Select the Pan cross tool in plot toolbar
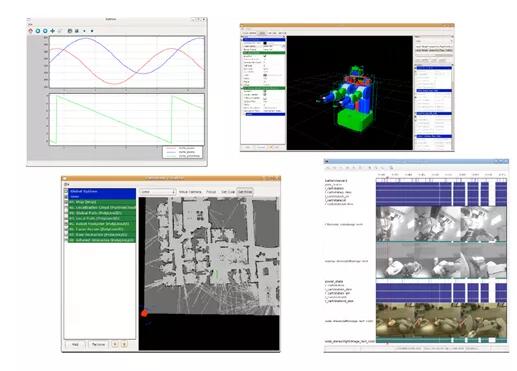This screenshot has height=371, width=517. click(52, 31)
